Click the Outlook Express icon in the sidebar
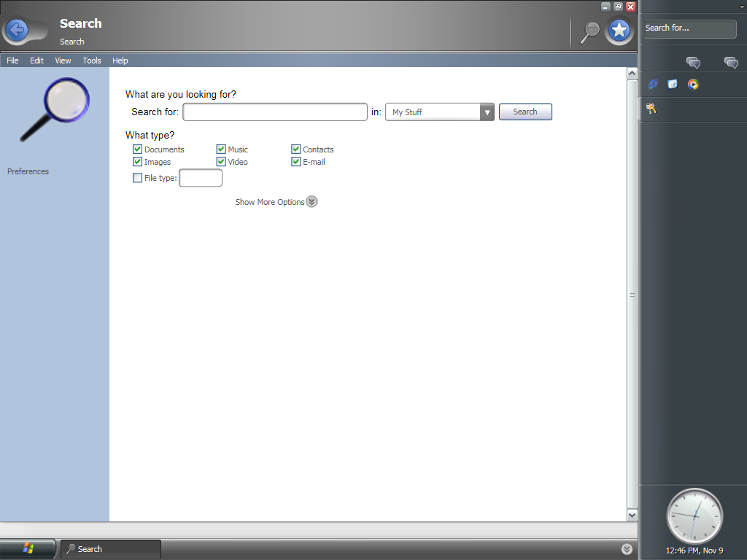 pyautogui.click(x=673, y=84)
